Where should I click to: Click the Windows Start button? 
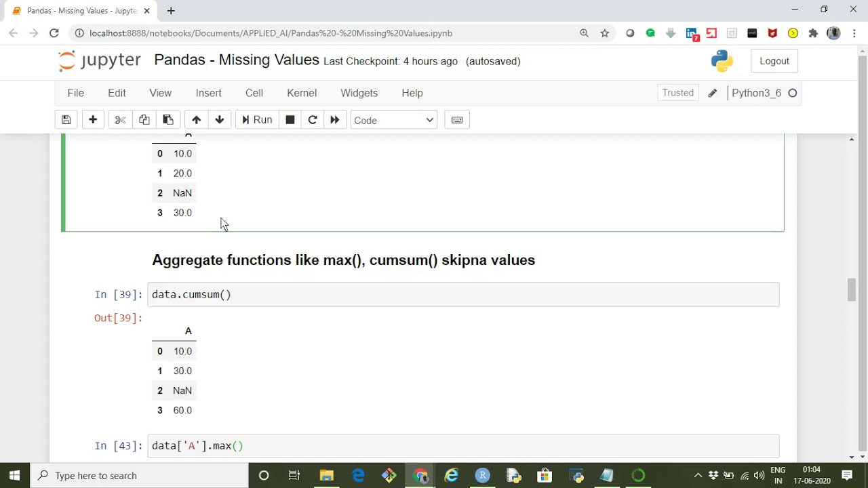click(x=14, y=475)
